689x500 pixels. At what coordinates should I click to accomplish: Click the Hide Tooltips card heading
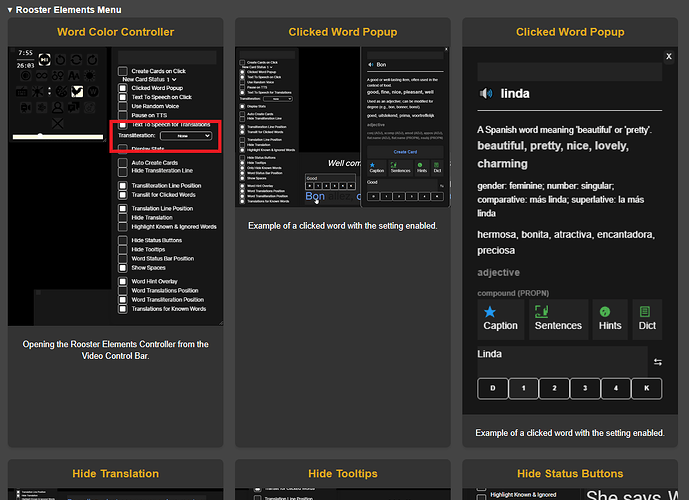click(343, 473)
